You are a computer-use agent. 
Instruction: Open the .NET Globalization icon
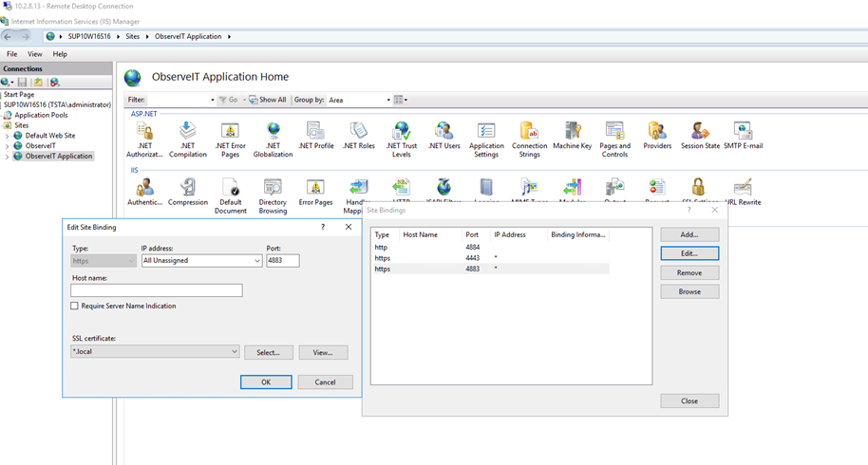pyautogui.click(x=273, y=132)
